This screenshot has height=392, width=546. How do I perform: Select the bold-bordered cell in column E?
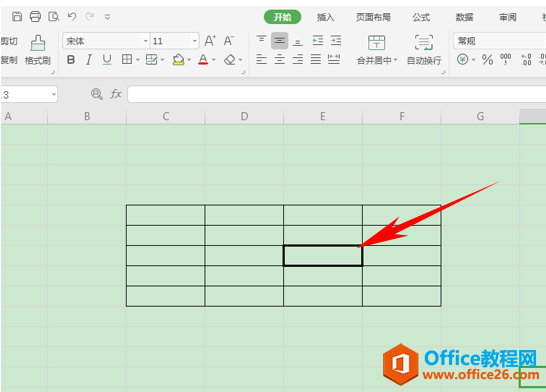click(323, 256)
